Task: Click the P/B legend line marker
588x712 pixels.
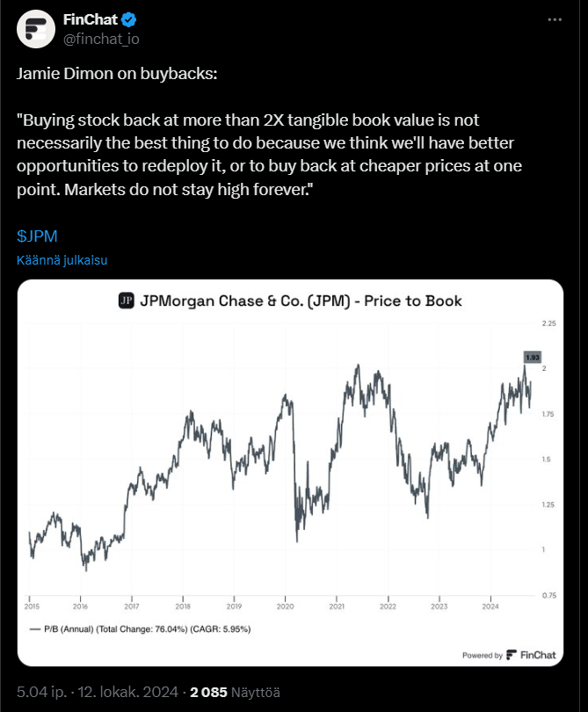Action: [x=35, y=628]
